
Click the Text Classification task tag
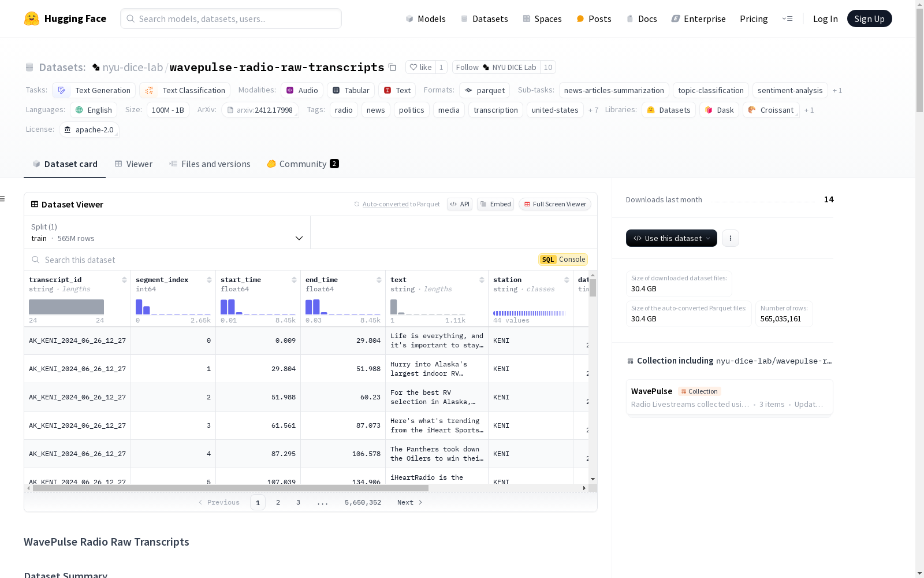coord(185,90)
